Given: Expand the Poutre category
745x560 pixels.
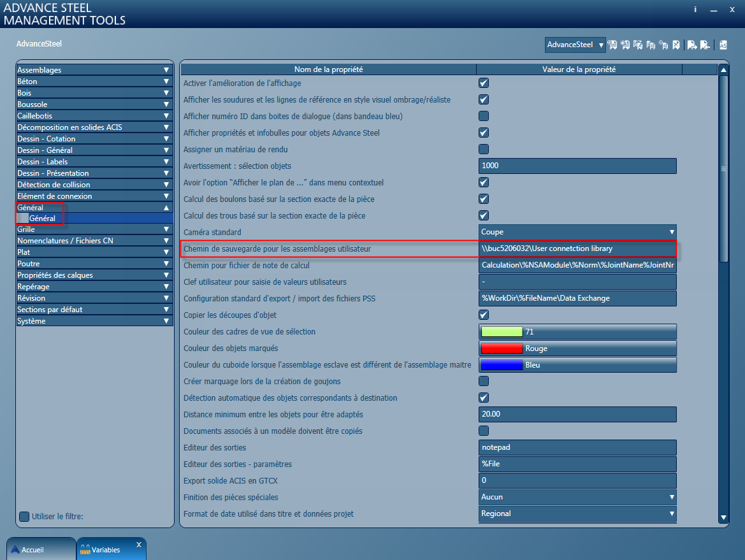Looking at the screenshot, I should coord(94,264).
